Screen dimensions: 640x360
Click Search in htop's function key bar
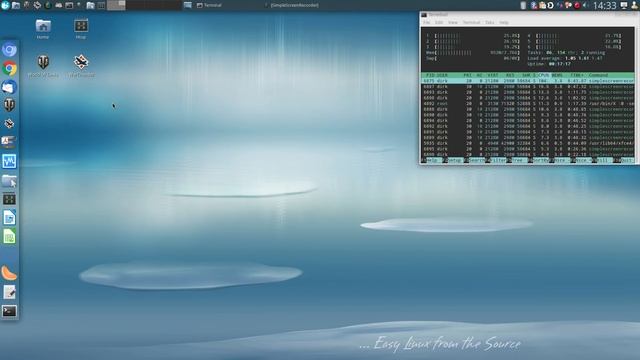(476, 160)
